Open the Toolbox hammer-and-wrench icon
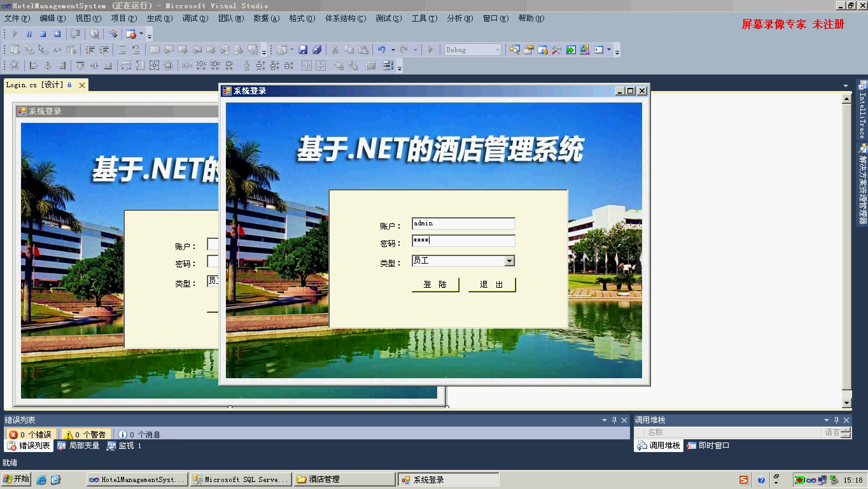 tap(557, 50)
